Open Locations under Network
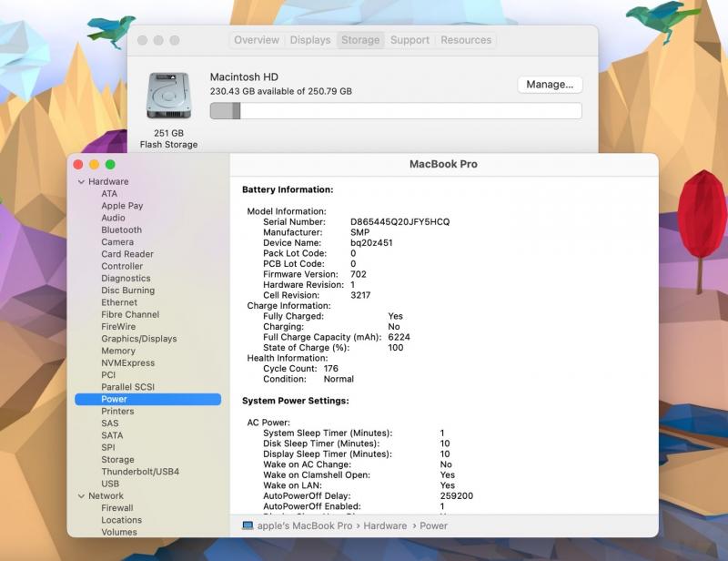 [x=122, y=520]
